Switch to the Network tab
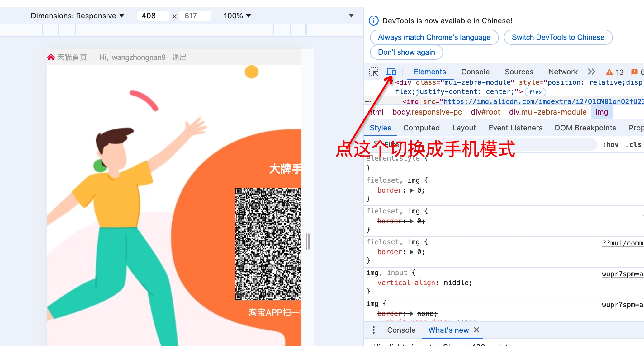This screenshot has height=346, width=644. pos(563,72)
